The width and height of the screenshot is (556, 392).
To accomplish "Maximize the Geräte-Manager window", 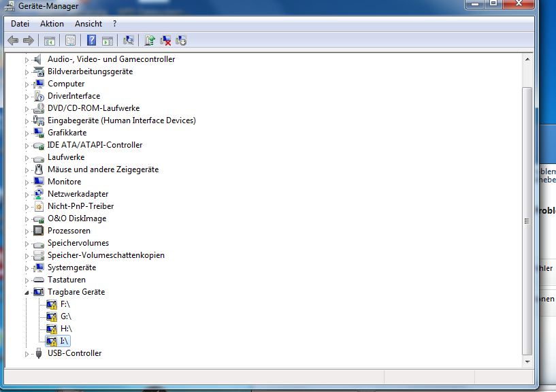I will click(493, 3).
